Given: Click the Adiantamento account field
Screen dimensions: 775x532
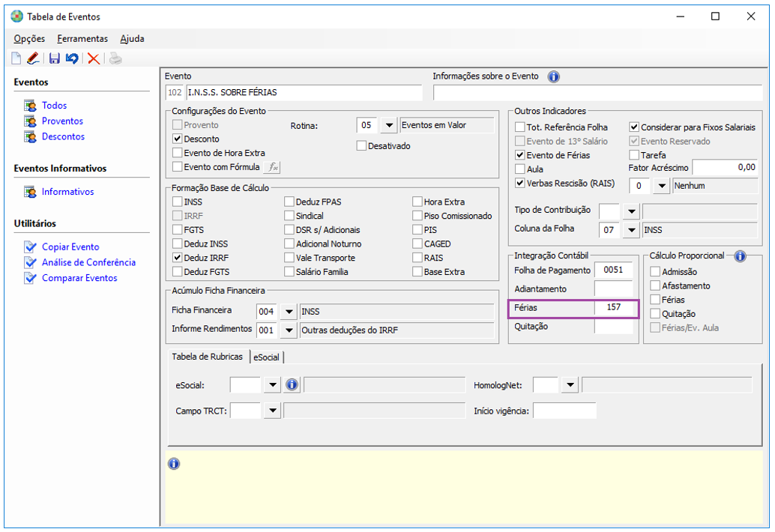Looking at the screenshot, I should pos(614,288).
